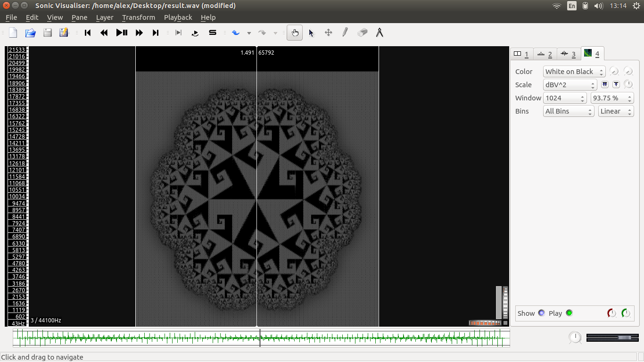The height and width of the screenshot is (362, 644).
Task: Toggle normalize columns button beside Scale
Action: pos(605,84)
